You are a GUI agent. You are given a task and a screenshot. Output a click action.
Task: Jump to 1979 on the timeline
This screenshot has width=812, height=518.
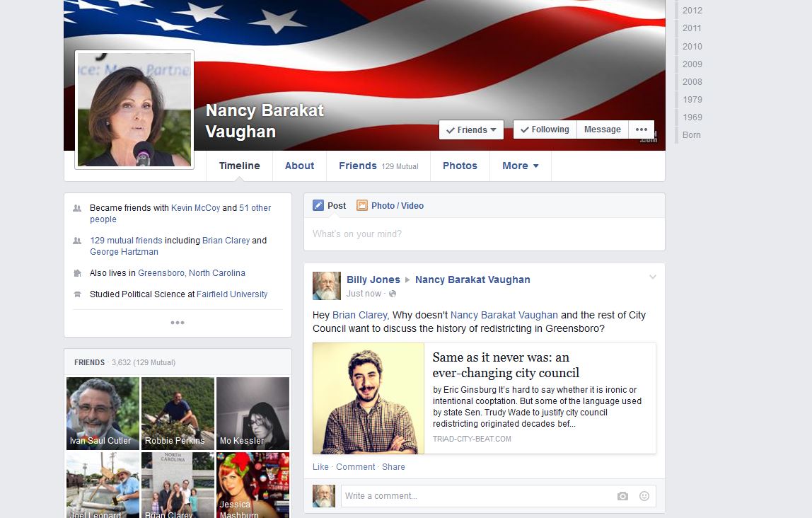692,100
